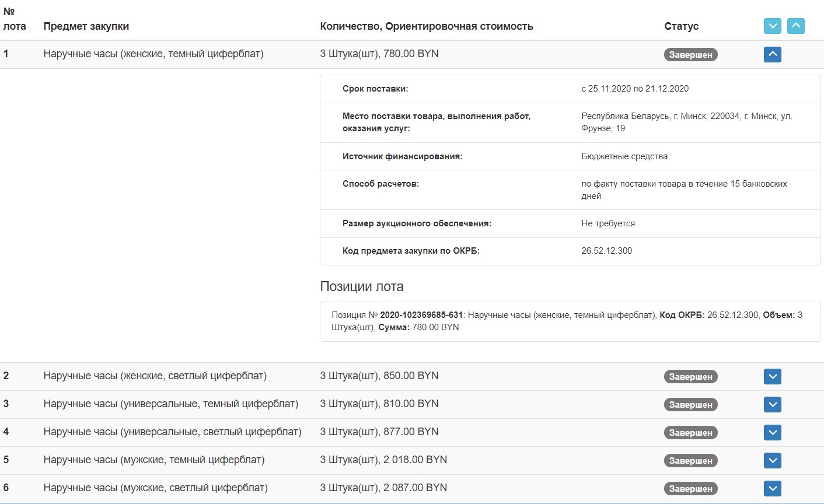The image size is (824, 504).
Task: Expand lot 2 details
Action: [772, 376]
